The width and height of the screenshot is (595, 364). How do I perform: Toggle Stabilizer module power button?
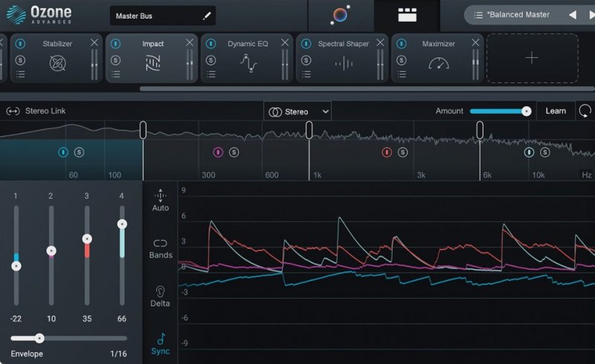point(21,44)
